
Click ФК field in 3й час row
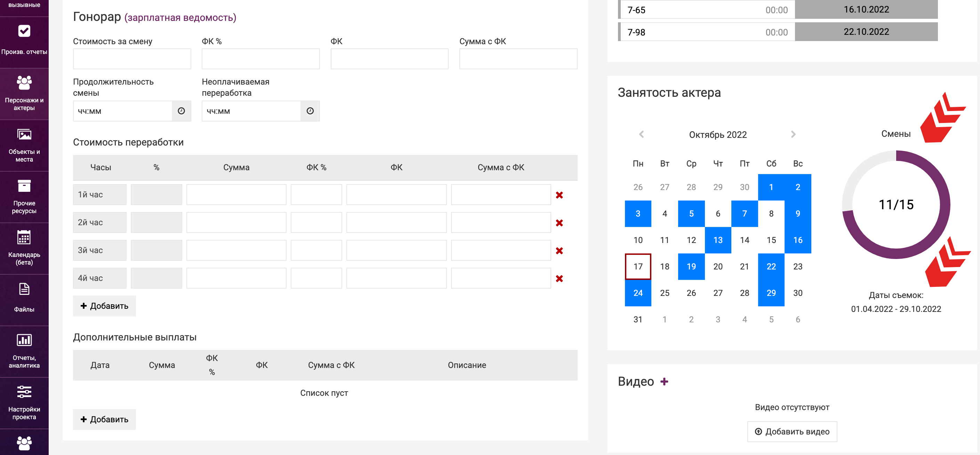click(x=396, y=250)
